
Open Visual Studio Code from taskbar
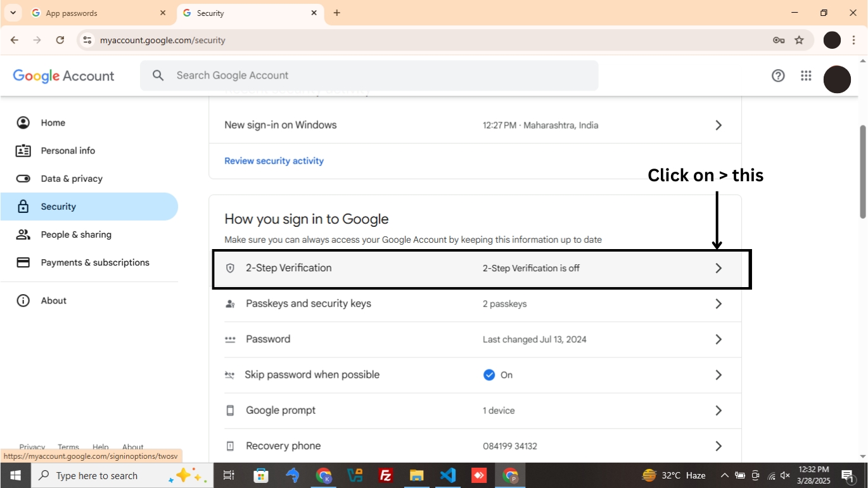point(448,475)
